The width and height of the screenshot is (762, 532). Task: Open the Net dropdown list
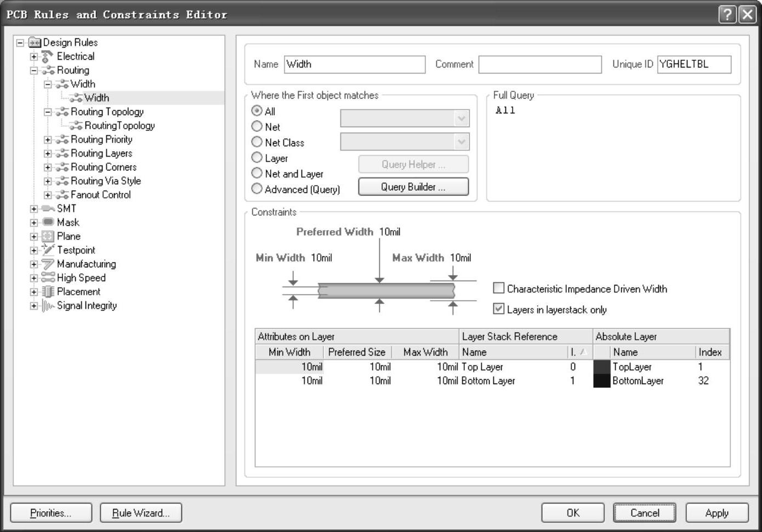pyautogui.click(x=462, y=118)
